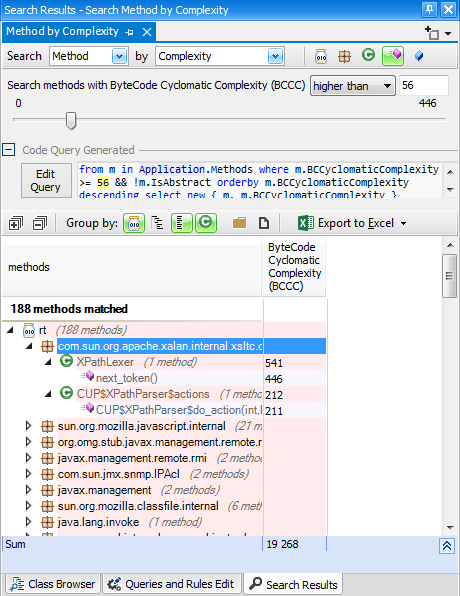Click the group by folder icon
The width and height of the screenshot is (460, 596).
tap(239, 223)
